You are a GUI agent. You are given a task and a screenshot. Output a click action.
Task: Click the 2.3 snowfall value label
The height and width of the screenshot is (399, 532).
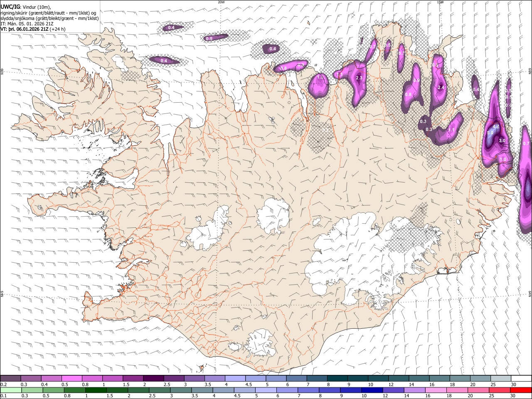click(x=359, y=78)
